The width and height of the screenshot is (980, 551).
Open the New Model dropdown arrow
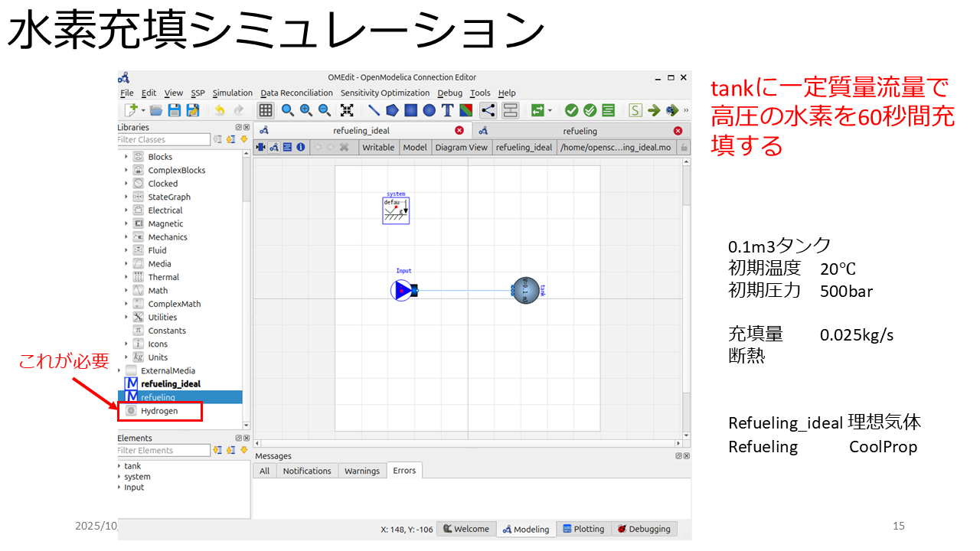143,110
